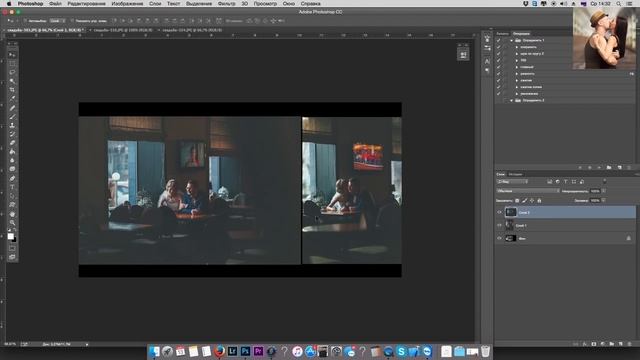Click the fill percentage field
Screen dimensions: 640x360
(595, 200)
